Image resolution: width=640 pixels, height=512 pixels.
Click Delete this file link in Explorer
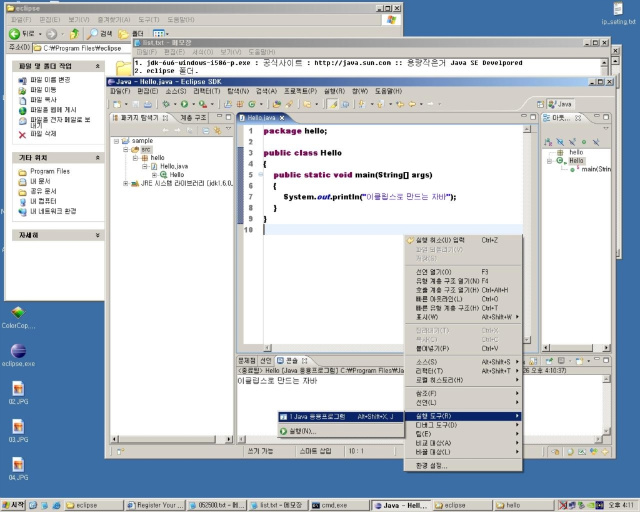coord(43,134)
